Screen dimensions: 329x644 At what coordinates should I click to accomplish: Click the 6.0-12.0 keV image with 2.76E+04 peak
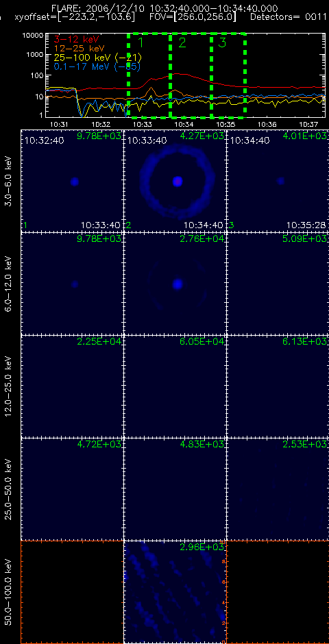pyautogui.click(x=175, y=284)
